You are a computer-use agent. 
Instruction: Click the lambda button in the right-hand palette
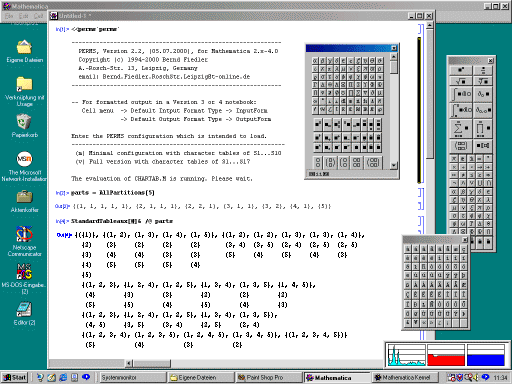[488, 200]
